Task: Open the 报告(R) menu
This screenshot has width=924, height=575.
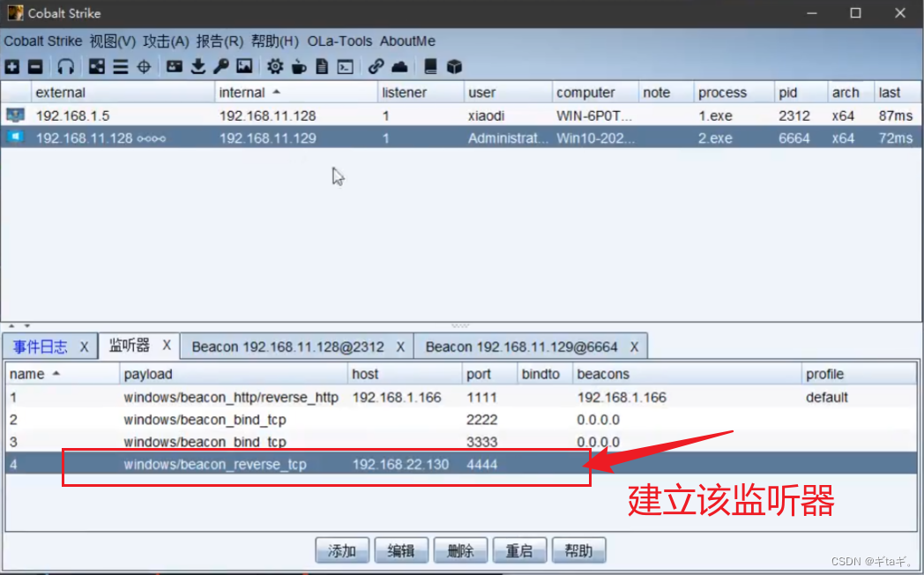Action: [220, 41]
